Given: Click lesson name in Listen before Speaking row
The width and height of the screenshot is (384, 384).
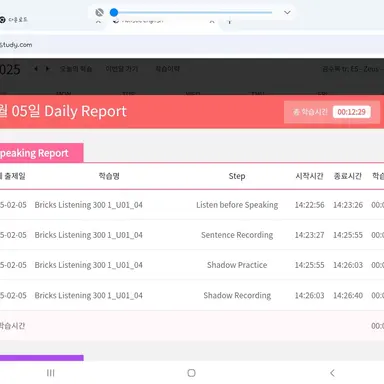Looking at the screenshot, I should pos(88,205).
